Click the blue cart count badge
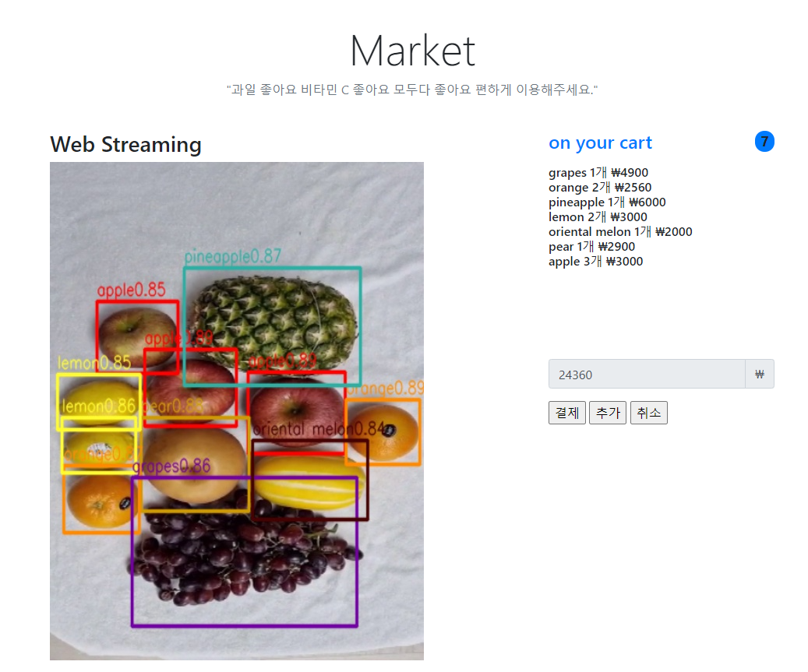The width and height of the screenshot is (808, 672). point(764,142)
